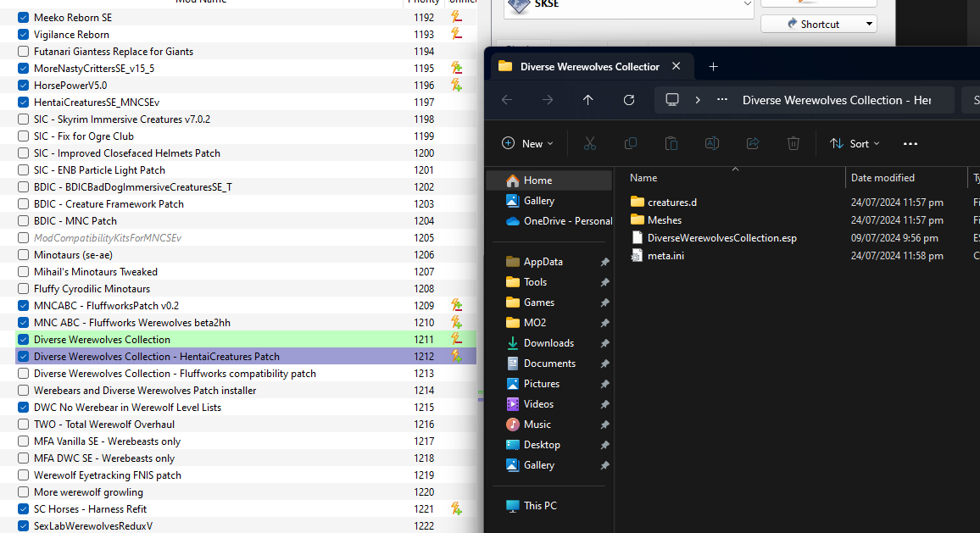Screen dimensions: 980x533
Task: Click pin icon next to Downloads
Action: (x=604, y=344)
